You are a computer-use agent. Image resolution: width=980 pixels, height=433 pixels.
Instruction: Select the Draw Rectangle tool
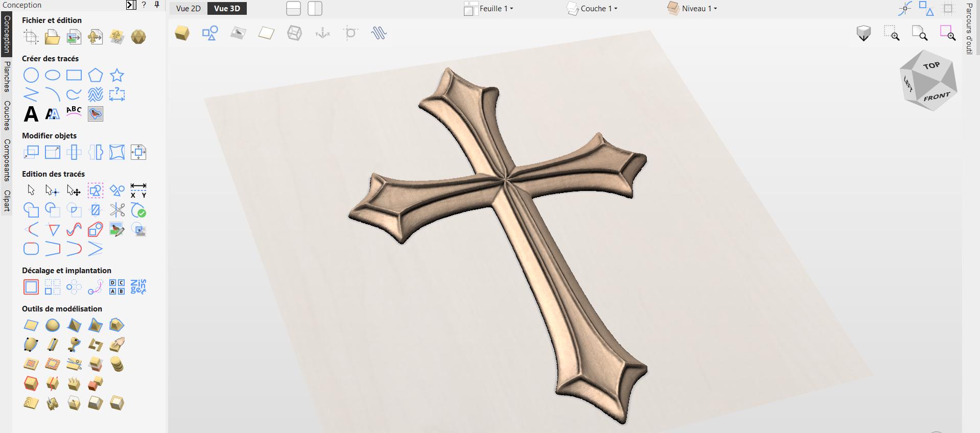pos(74,76)
